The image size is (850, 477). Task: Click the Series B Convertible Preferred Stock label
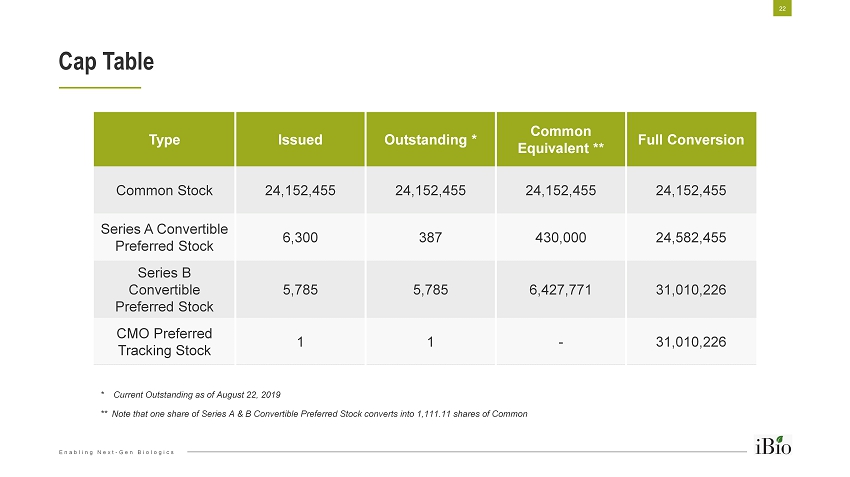click(x=164, y=289)
